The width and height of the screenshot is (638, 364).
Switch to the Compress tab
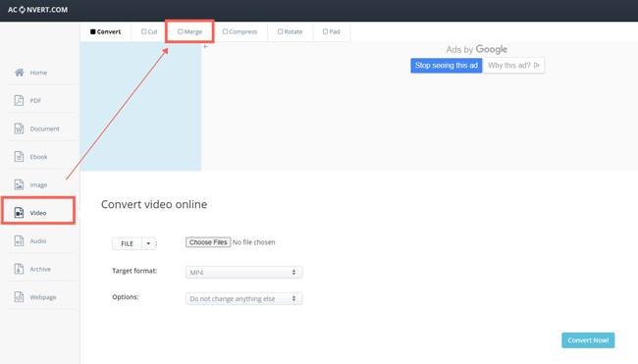[239, 31]
